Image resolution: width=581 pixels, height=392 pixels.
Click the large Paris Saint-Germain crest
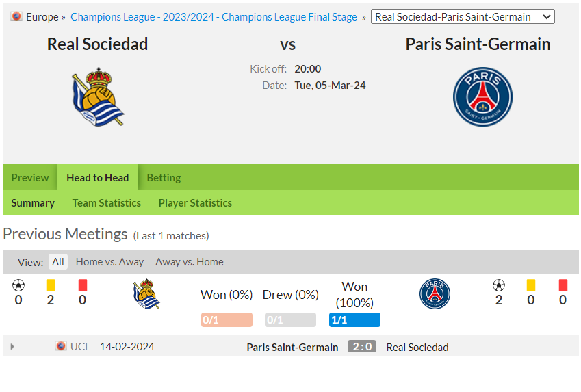coord(482,96)
